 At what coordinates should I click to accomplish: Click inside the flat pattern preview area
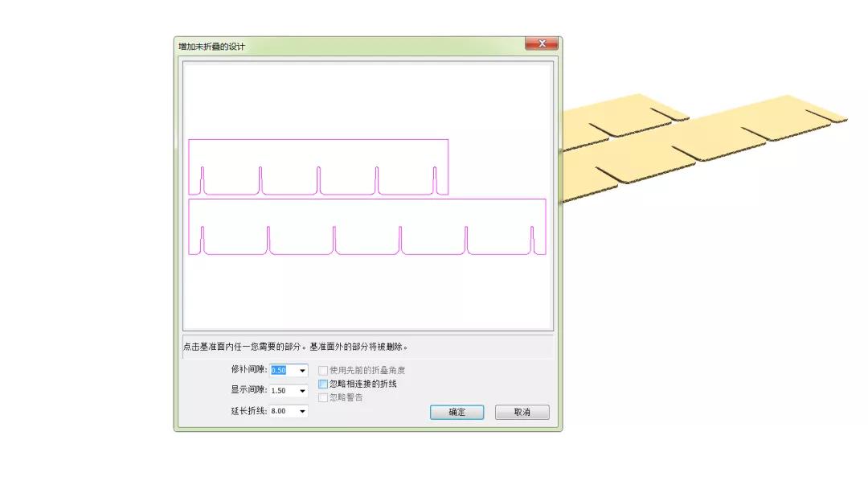[366, 298]
